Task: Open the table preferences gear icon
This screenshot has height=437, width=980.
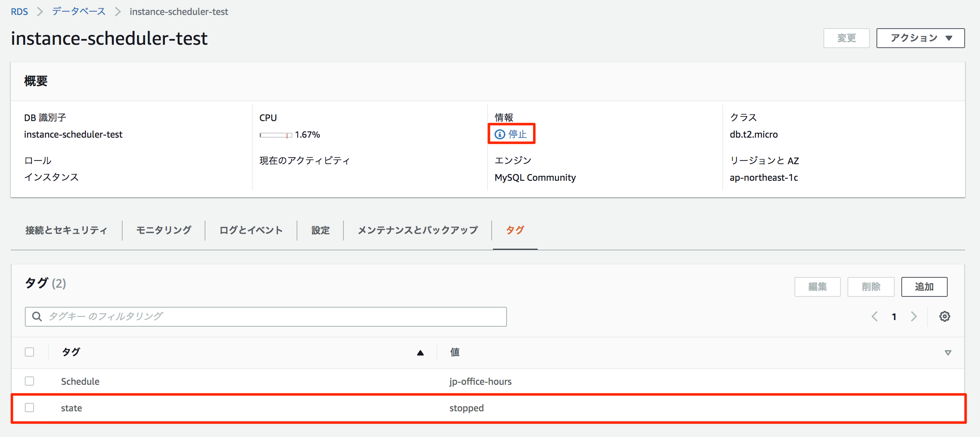Action: [x=945, y=316]
